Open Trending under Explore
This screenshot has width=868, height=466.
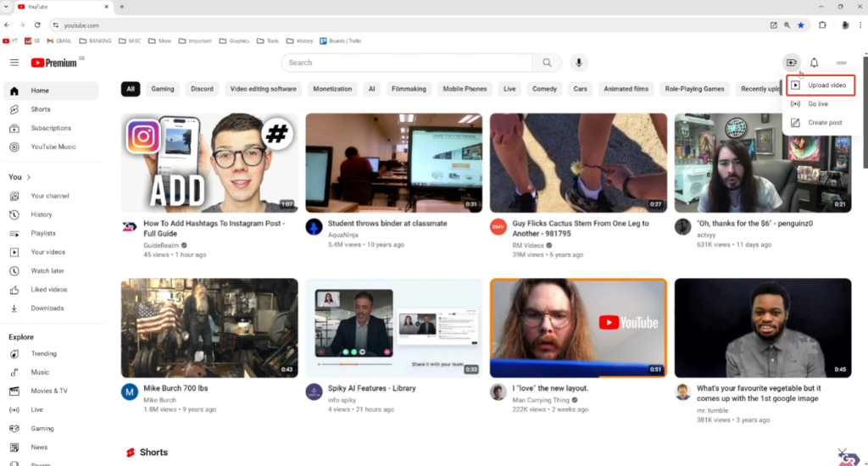(x=51, y=353)
